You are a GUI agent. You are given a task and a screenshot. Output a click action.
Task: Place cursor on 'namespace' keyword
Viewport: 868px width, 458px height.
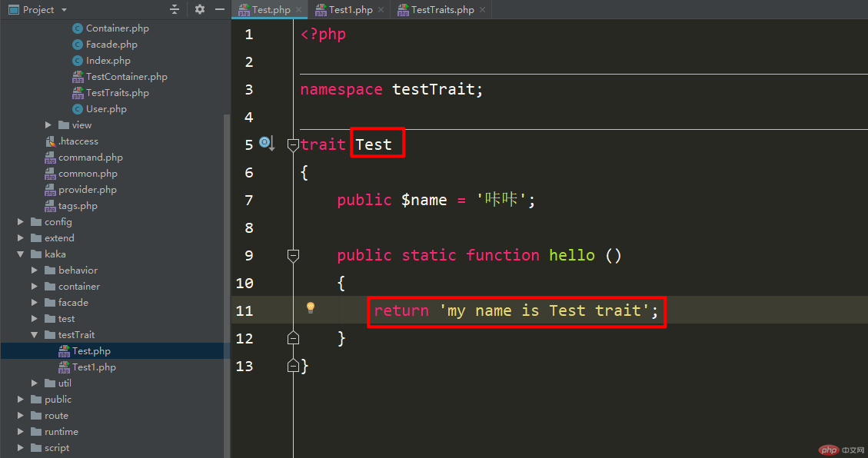tap(341, 90)
